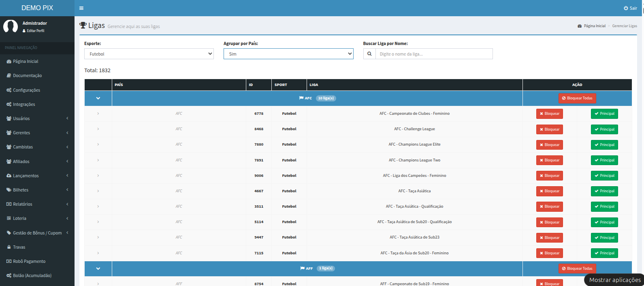Open Configurações in the sidebar
Image resolution: width=644 pixels, height=286 pixels.
pyautogui.click(x=26, y=90)
